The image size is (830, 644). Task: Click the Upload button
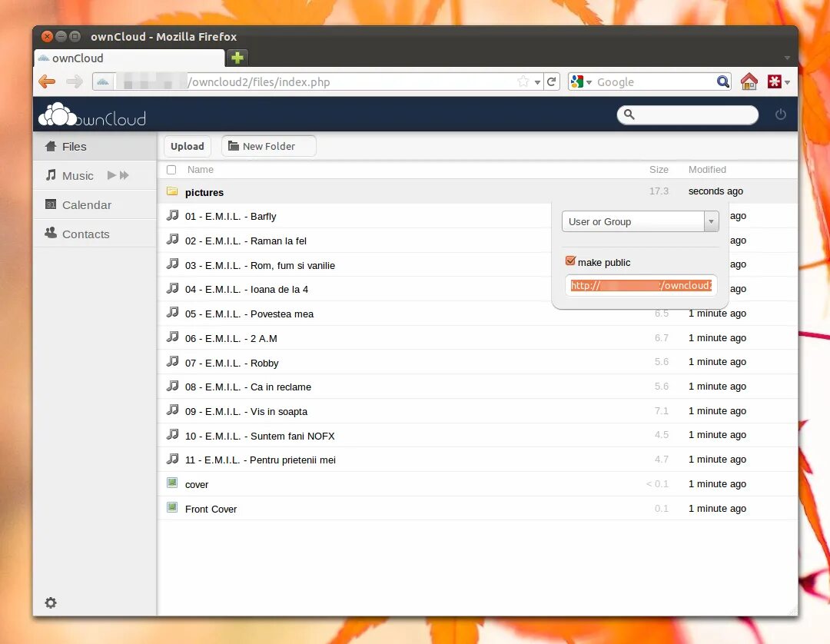click(188, 146)
